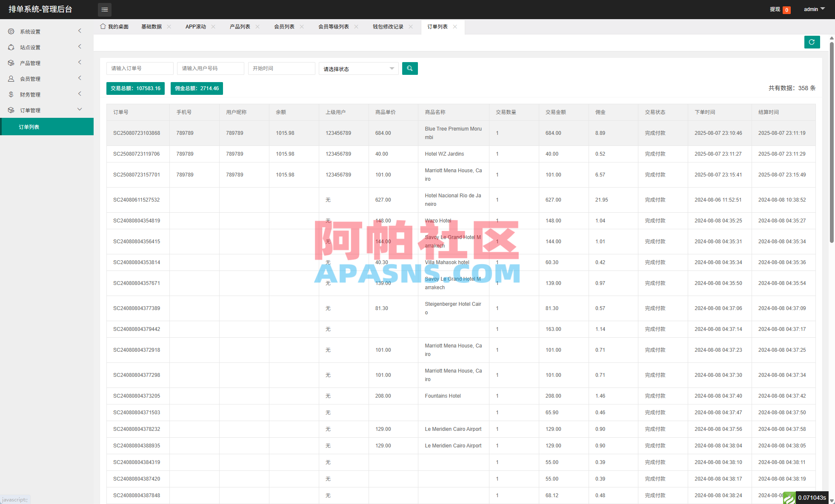This screenshot has height=504, width=835.
Task: Select the 系统设置 gear icon in sidebar
Action: [11, 31]
